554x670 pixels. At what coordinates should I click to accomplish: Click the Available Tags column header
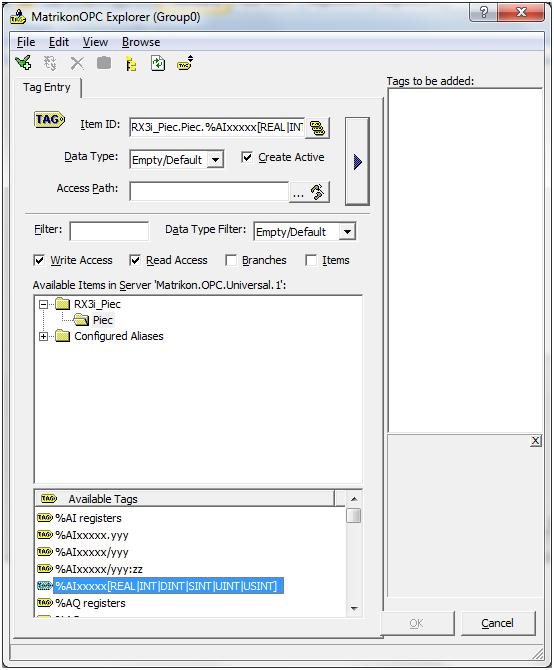click(x=185, y=499)
